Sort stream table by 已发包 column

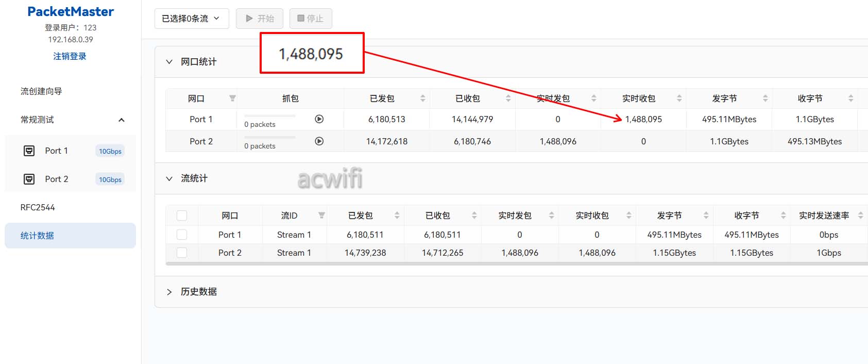coord(397,216)
